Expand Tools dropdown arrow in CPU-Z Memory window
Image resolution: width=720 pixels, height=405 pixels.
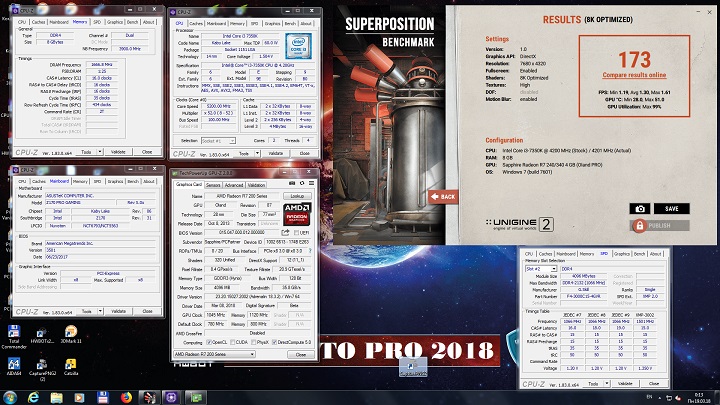[x=100, y=152]
